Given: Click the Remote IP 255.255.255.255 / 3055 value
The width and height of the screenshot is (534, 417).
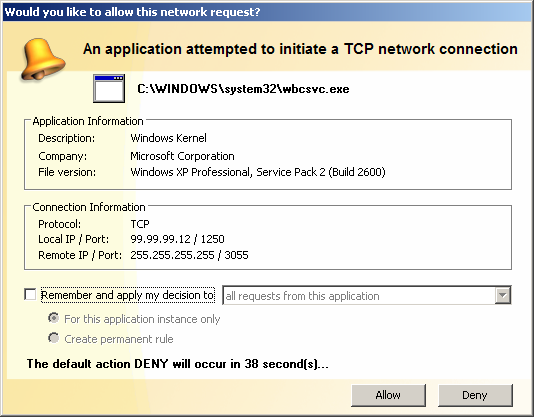Looking at the screenshot, I should click(x=189, y=255).
